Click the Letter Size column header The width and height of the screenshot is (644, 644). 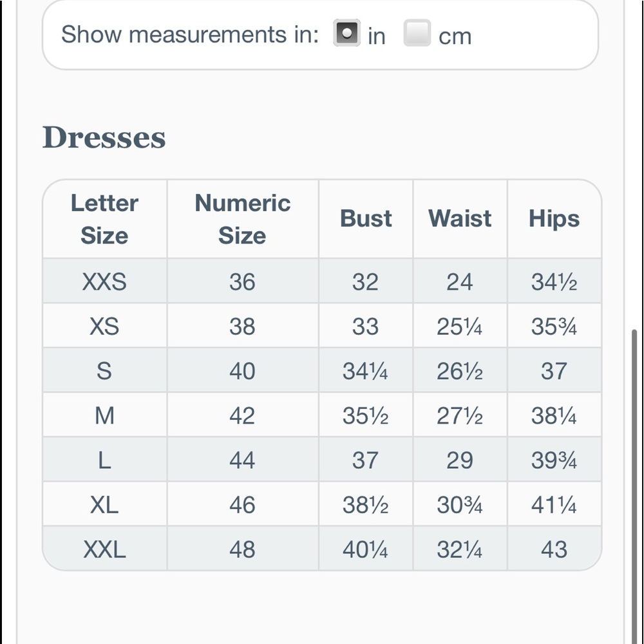click(x=105, y=219)
